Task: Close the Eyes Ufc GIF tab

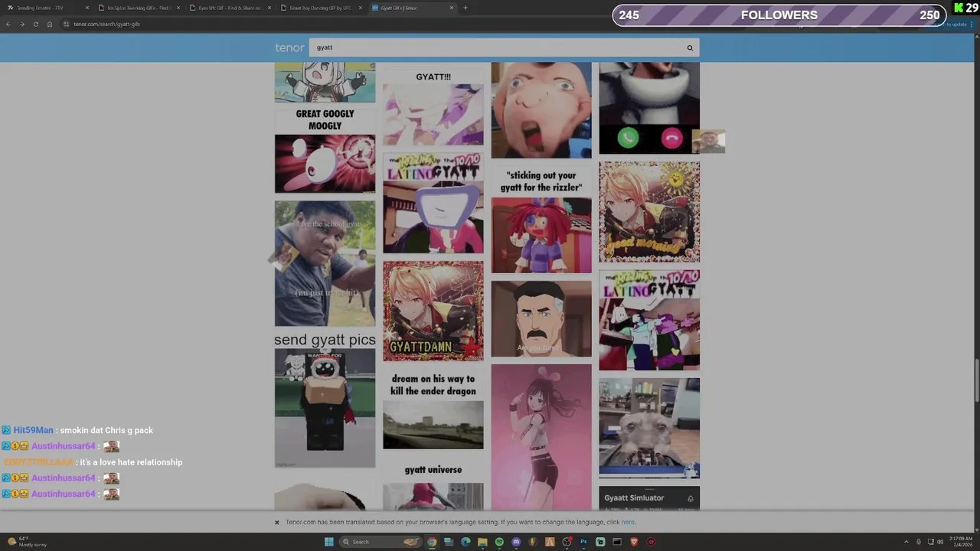Action: coord(269,8)
